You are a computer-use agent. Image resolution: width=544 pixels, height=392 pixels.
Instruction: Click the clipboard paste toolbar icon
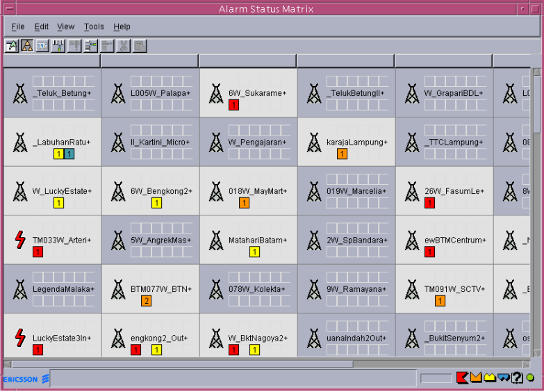point(140,46)
